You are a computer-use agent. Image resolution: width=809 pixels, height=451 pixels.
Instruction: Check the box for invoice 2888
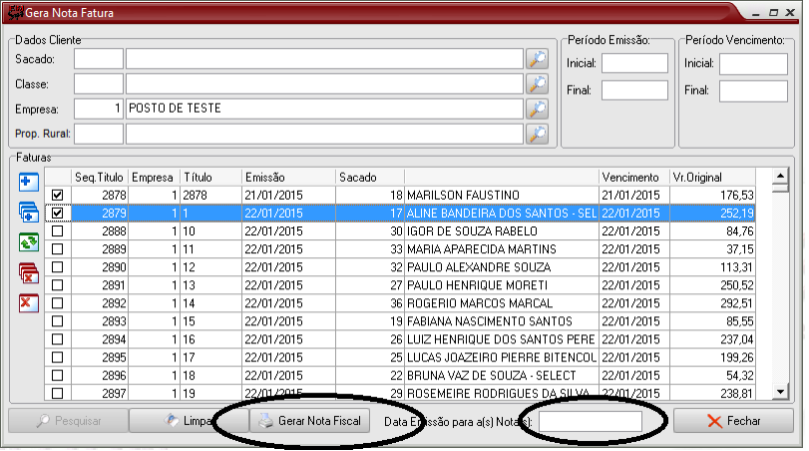57,231
